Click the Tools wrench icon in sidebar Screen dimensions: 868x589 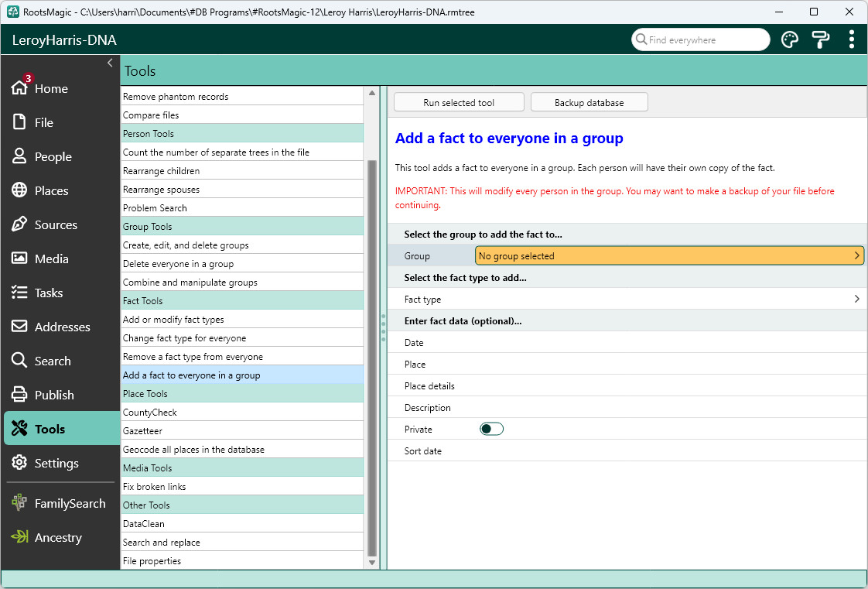pos(19,429)
